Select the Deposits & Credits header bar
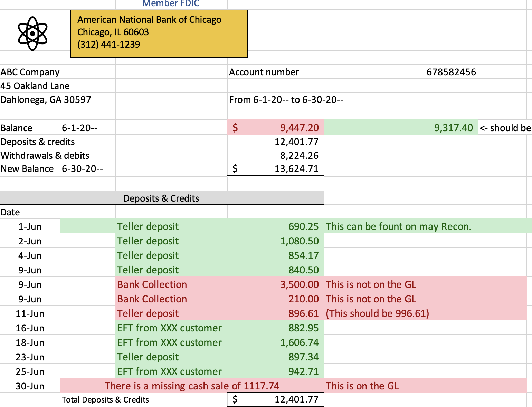 point(161,198)
